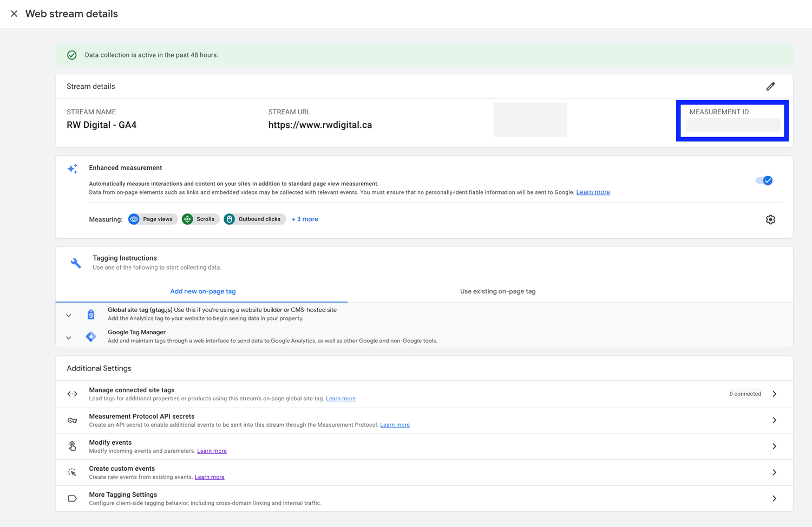Select the stream URL https://www.rwdigital.ca
Image resolution: width=812 pixels, height=527 pixels.
click(320, 125)
